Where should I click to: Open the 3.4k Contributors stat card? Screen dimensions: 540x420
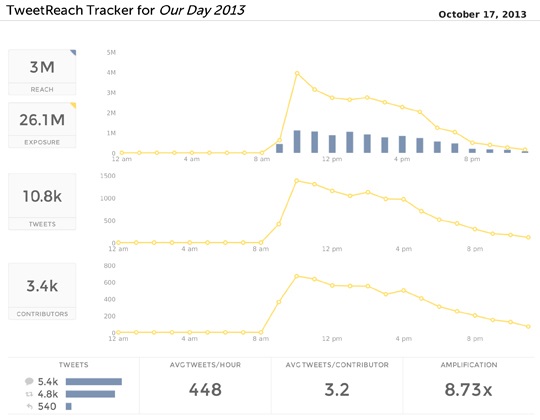pyautogui.click(x=42, y=292)
